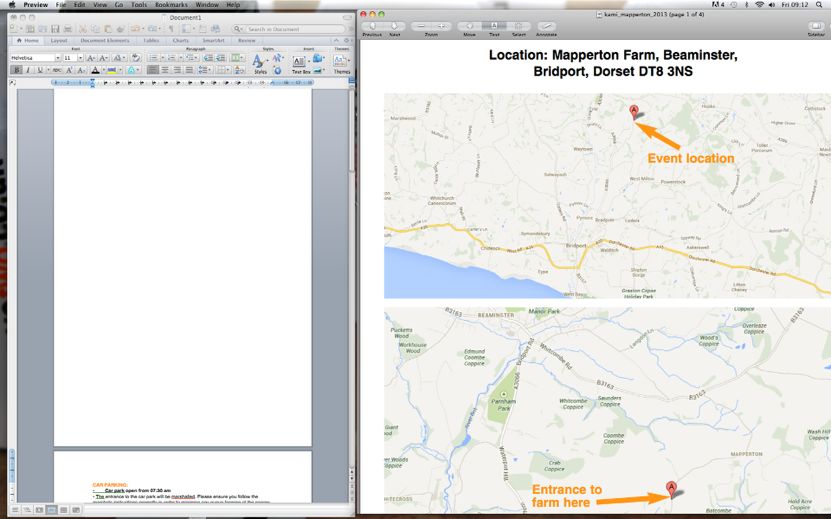831x519 pixels.
Task: Open bulleted list style dropdown arrow
Action: click(x=162, y=58)
